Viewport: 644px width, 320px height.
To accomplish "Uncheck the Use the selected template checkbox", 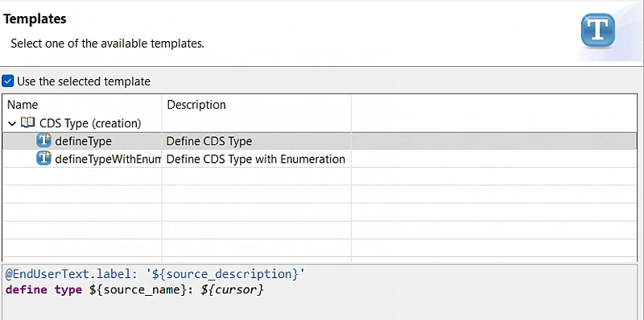I will pyautogui.click(x=8, y=81).
